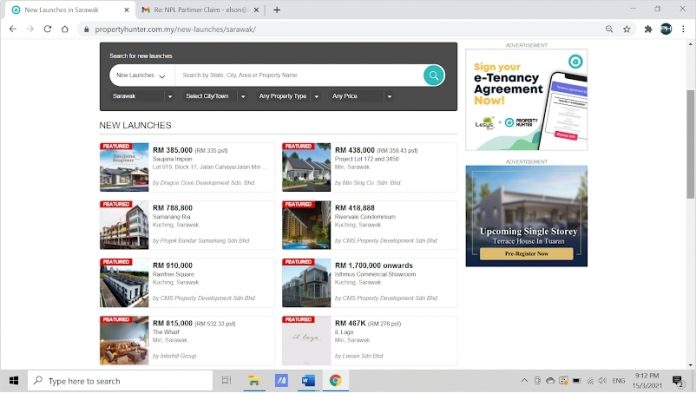Open Word from the taskbar
696x393 pixels.
308,381
